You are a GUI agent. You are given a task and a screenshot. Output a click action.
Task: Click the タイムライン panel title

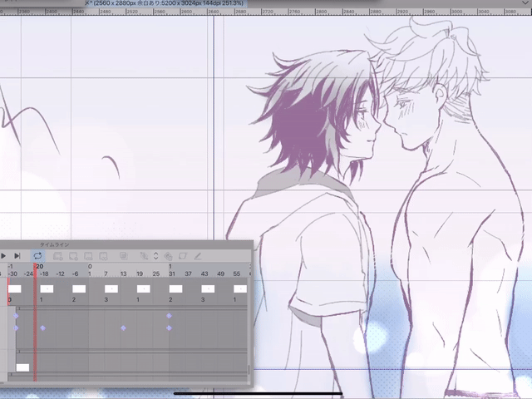(x=55, y=244)
